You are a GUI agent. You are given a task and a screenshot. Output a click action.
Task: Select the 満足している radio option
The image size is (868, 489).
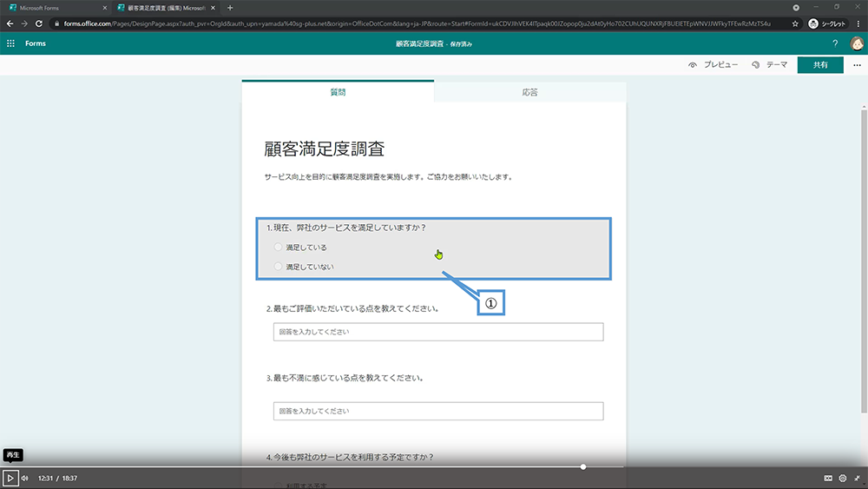278,247
